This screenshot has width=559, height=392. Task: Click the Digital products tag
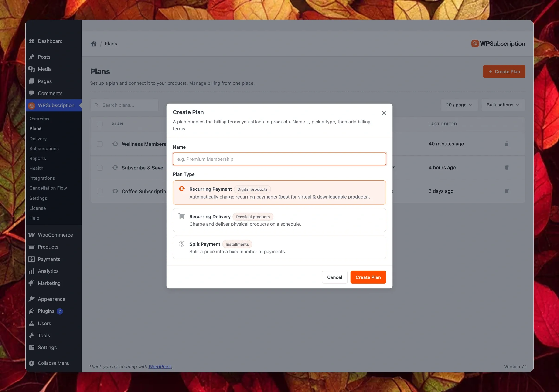252,189
